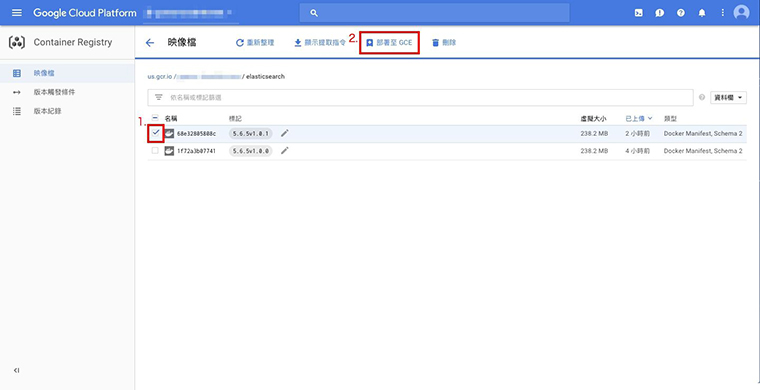
Task: Sort by the 已上傳 column header
Action: 638,118
